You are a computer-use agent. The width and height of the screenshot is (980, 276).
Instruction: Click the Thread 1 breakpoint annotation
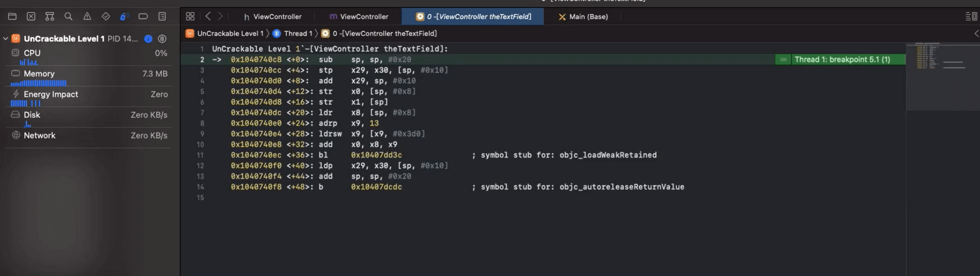tap(841, 59)
